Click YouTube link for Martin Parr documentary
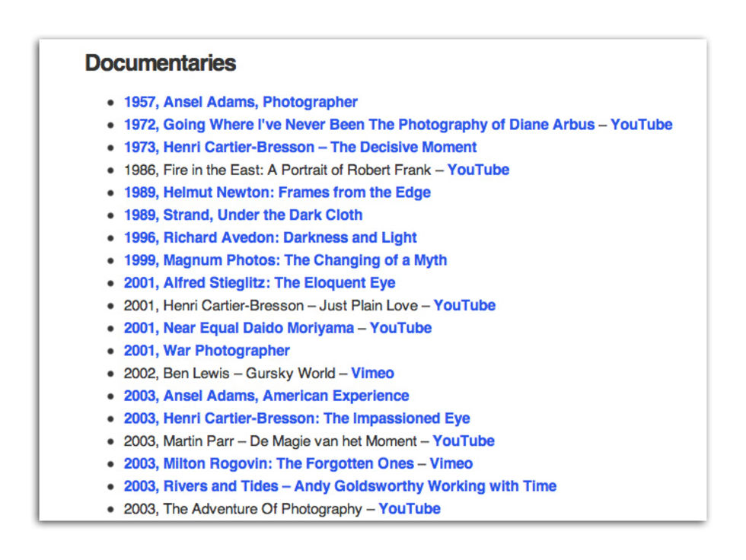The width and height of the screenshot is (746, 560). [x=463, y=441]
